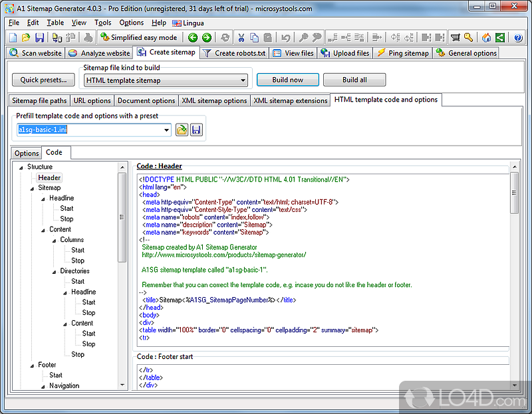The width and height of the screenshot is (532, 414).
Task: Collapse the Headline node under Sitemap
Action: pyautogui.click(x=42, y=198)
